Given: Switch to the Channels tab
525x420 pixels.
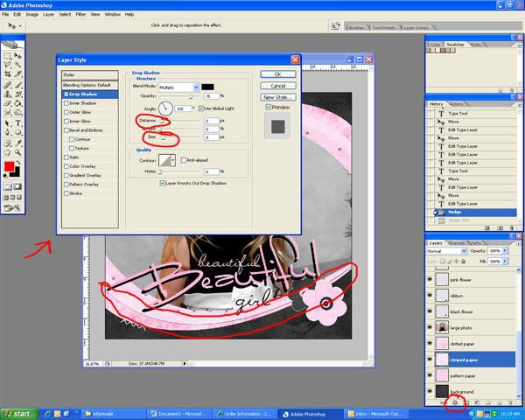Looking at the screenshot, I should [458, 241].
